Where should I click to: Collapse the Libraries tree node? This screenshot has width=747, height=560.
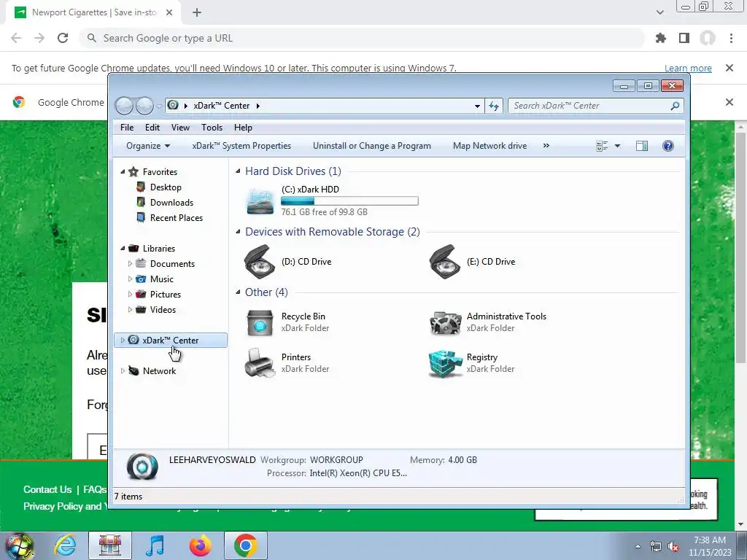[123, 248]
